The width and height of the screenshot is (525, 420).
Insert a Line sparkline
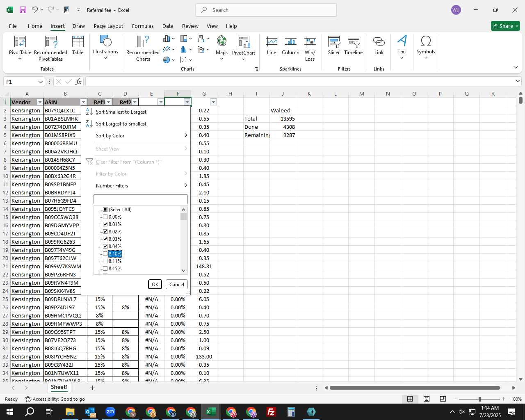272,45
